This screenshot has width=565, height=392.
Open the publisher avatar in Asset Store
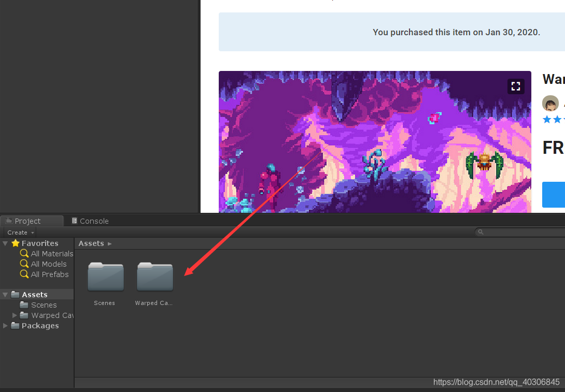point(550,104)
